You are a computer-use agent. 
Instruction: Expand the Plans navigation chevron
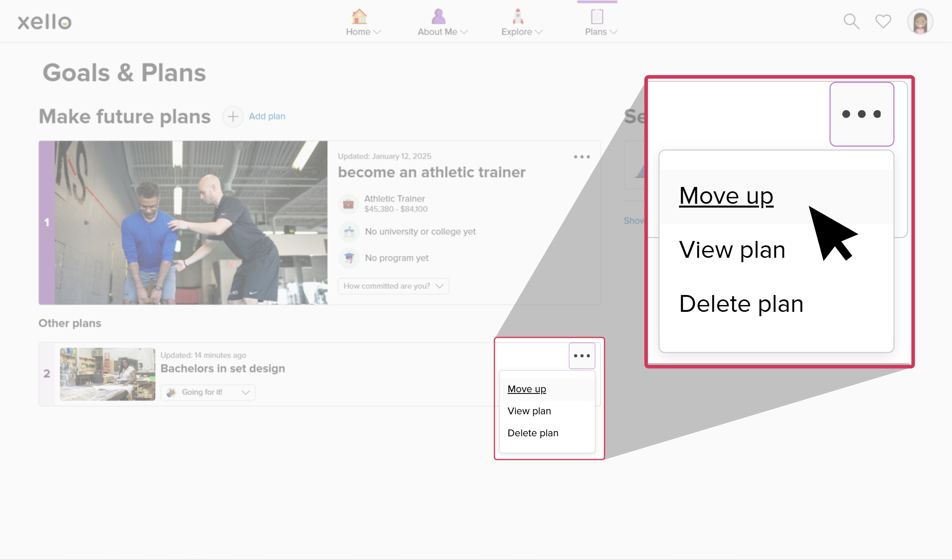point(614,32)
